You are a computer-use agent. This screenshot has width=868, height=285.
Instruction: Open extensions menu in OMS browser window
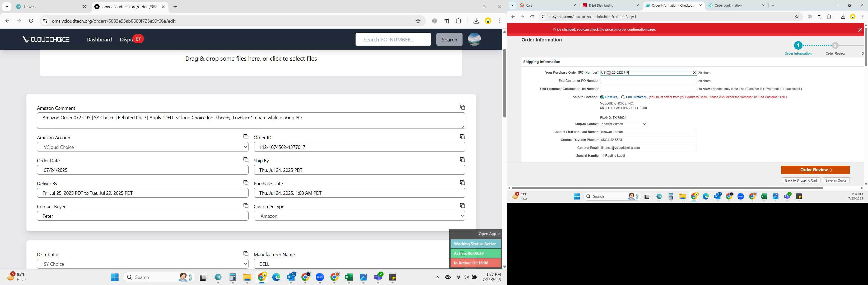click(x=459, y=21)
